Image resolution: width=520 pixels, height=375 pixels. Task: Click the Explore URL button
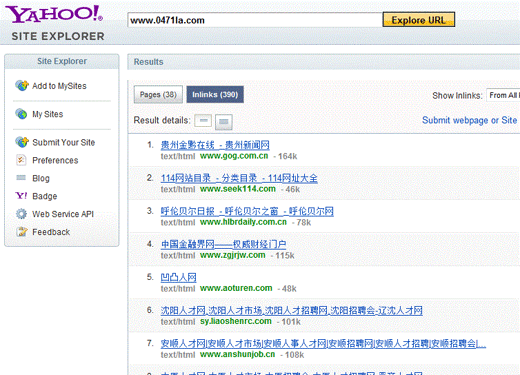coord(419,20)
